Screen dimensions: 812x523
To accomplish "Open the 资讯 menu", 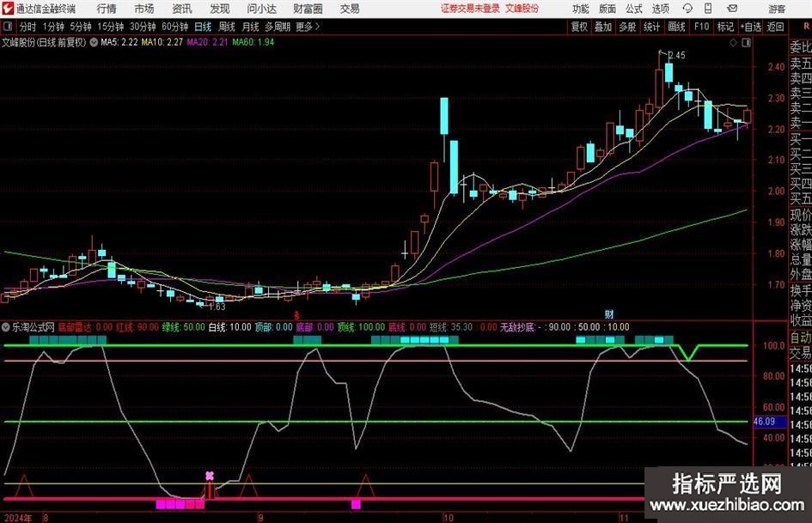I will (x=182, y=9).
